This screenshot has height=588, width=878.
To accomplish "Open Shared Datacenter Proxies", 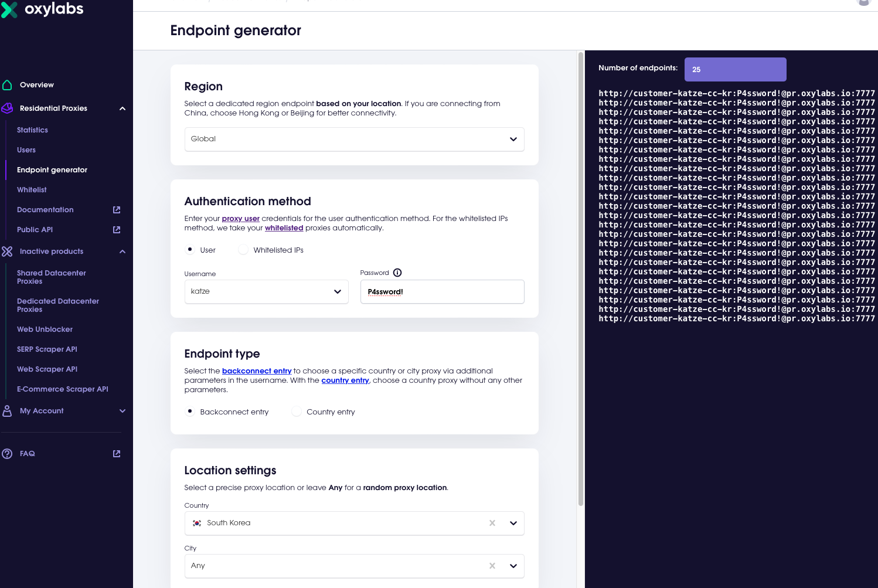I will click(52, 277).
